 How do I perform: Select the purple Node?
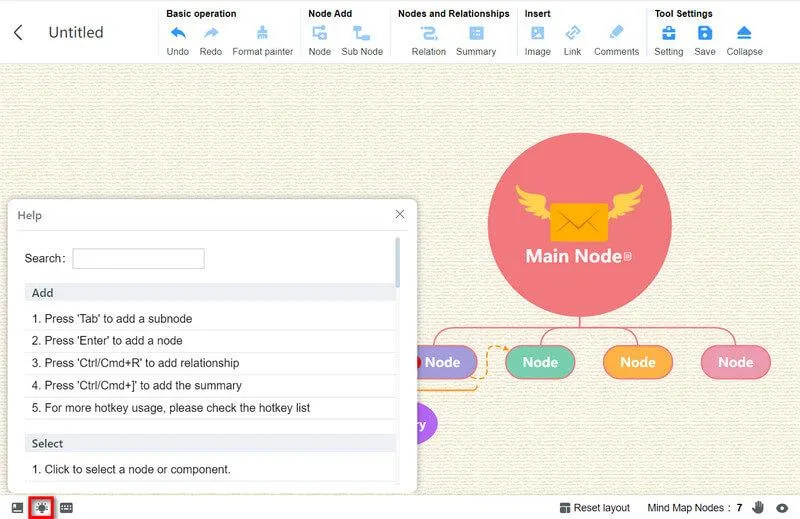(x=446, y=362)
